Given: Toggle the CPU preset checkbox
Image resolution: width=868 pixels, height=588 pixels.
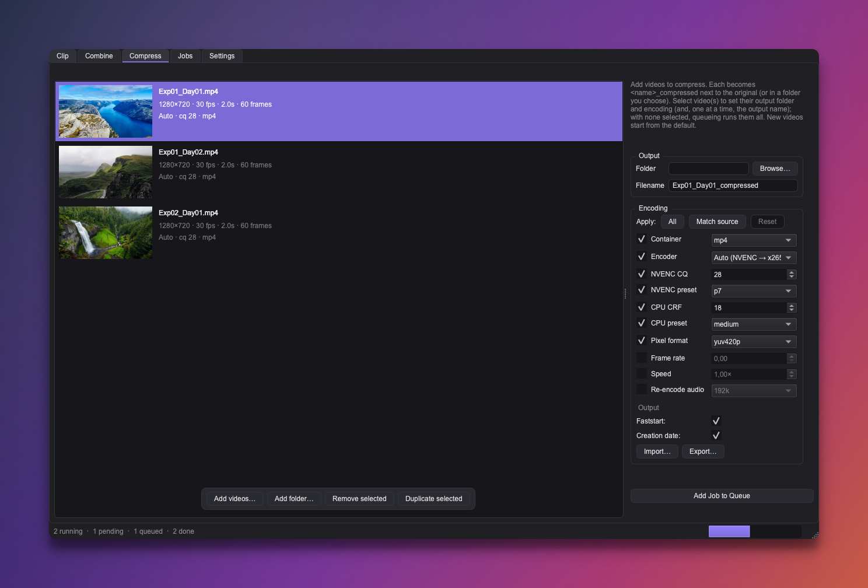Looking at the screenshot, I should (642, 323).
